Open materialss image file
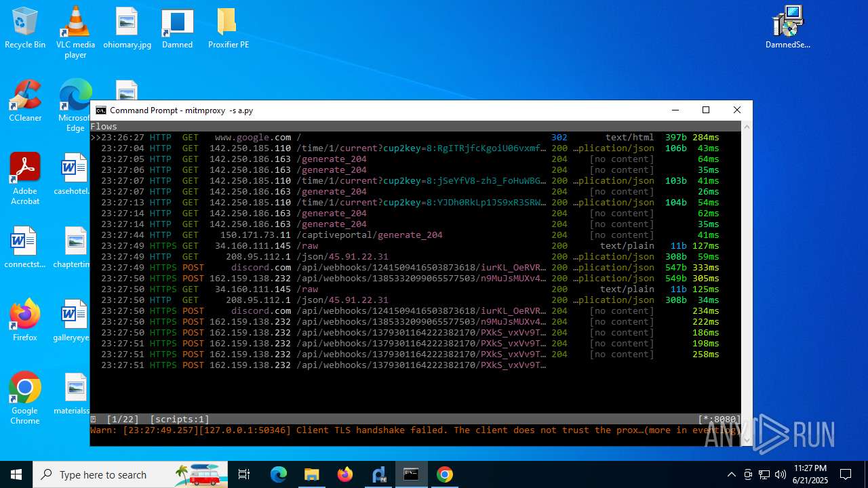 pos(74,394)
